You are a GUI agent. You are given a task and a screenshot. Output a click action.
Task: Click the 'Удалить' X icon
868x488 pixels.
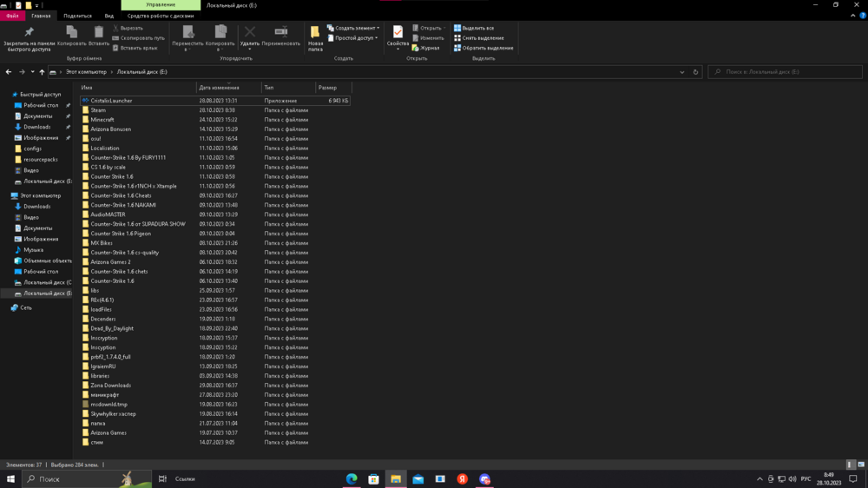tap(250, 32)
